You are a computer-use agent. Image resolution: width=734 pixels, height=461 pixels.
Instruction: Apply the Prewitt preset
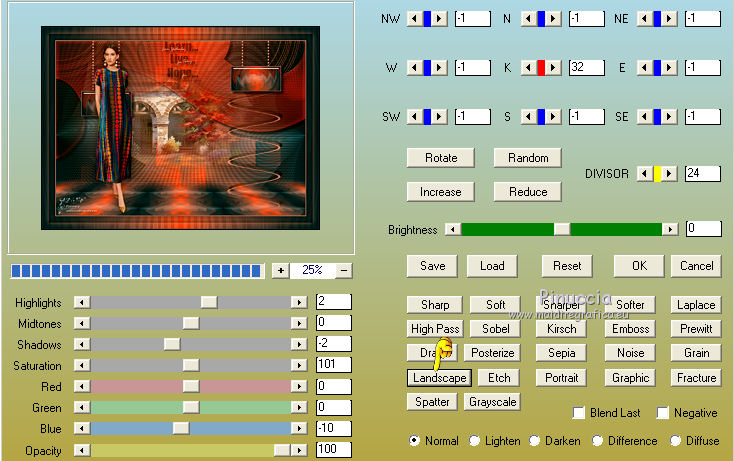click(696, 329)
